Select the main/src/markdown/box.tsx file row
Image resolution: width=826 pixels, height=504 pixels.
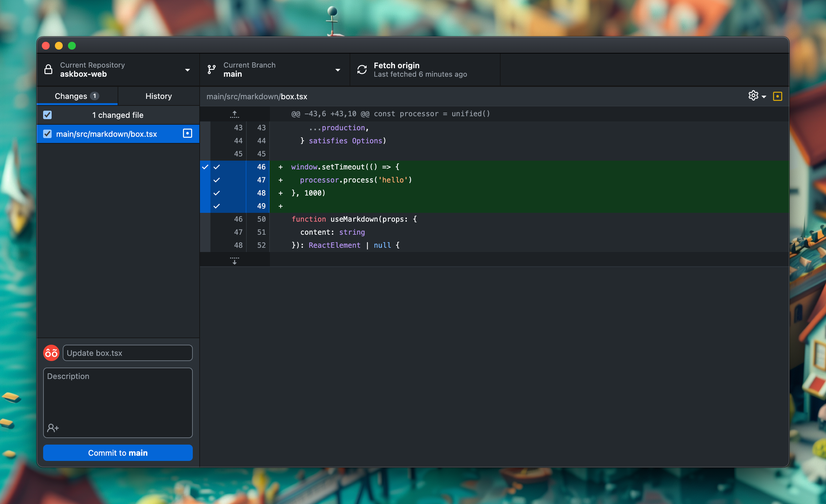(x=118, y=134)
